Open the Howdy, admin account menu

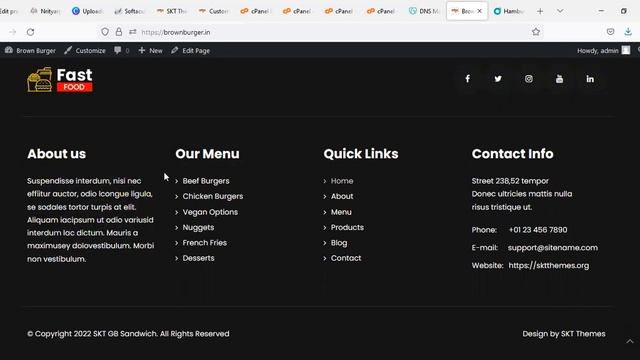603,50
